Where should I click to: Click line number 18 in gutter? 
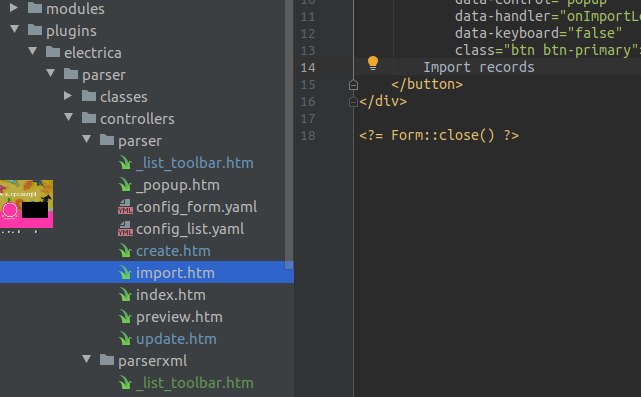click(x=308, y=135)
